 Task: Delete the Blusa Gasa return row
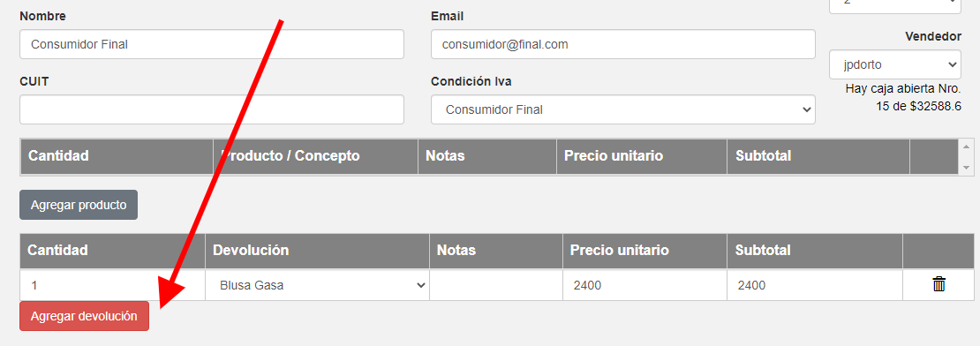tap(939, 285)
